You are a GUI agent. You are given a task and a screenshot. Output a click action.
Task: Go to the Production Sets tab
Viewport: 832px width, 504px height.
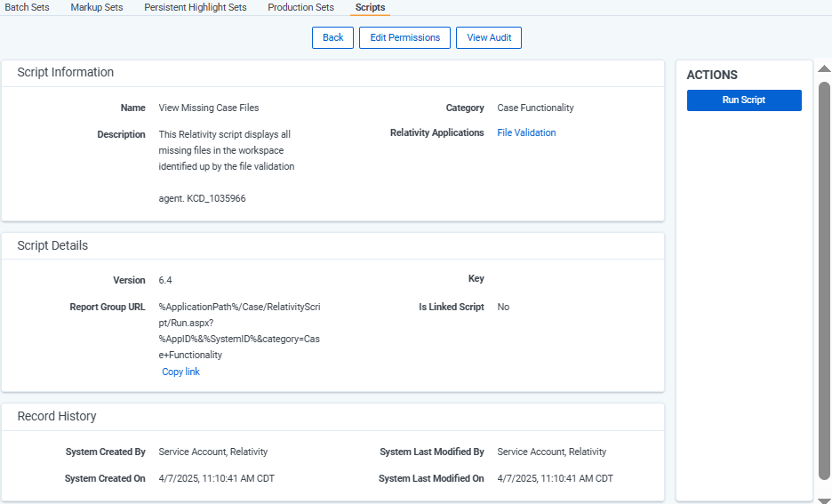click(x=300, y=7)
